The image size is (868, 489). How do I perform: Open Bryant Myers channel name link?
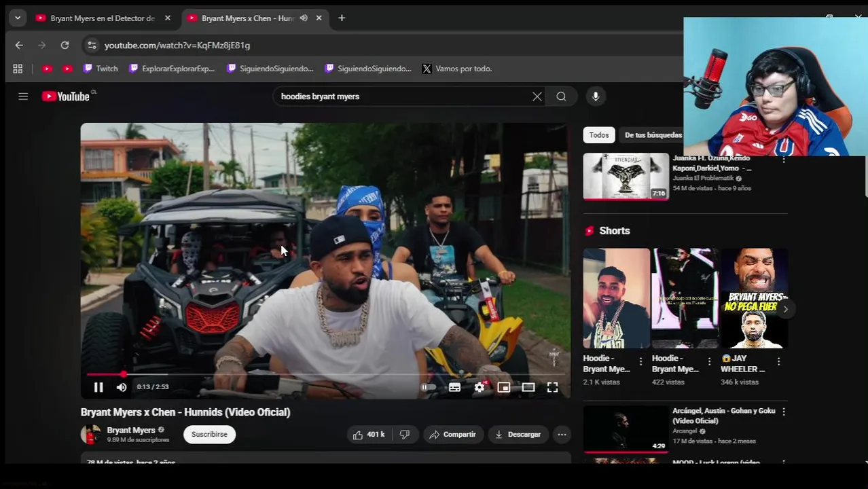[x=131, y=430]
